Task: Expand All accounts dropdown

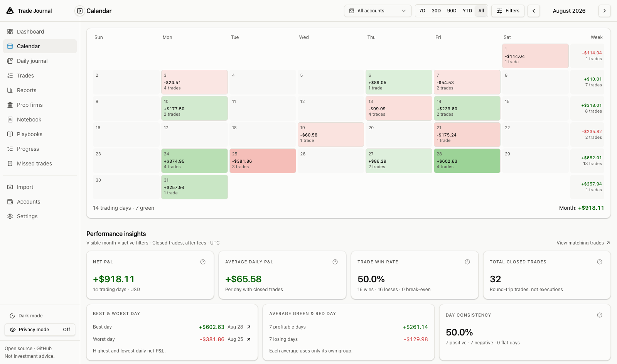Action: tap(378, 11)
